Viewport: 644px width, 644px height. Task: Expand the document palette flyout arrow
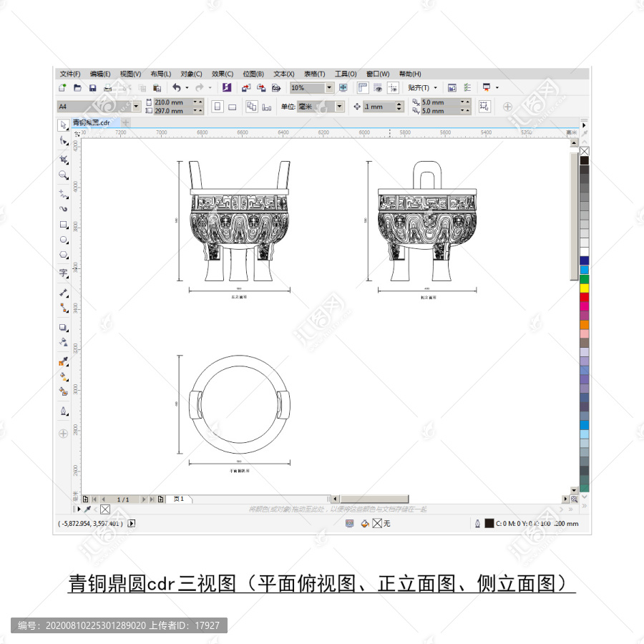point(79,509)
